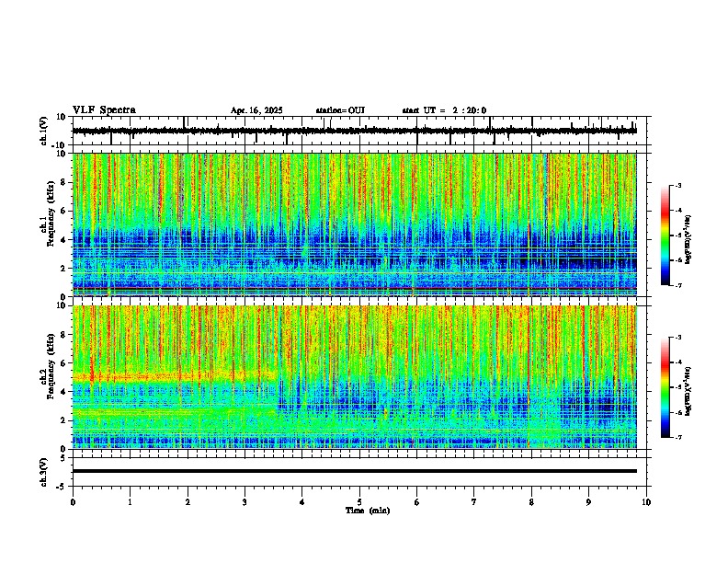
Task: Click the ch.1 color scale bar
Action: tap(665, 236)
